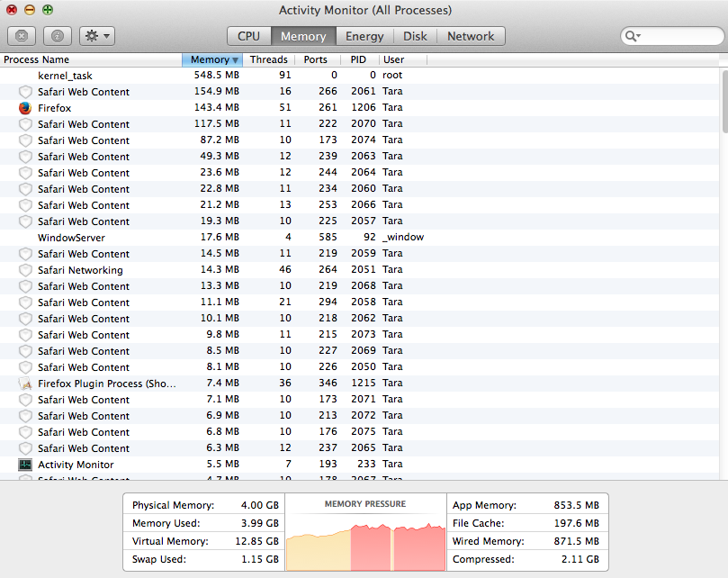
Task: Open the search magnifier options dropdown
Action: 633,36
